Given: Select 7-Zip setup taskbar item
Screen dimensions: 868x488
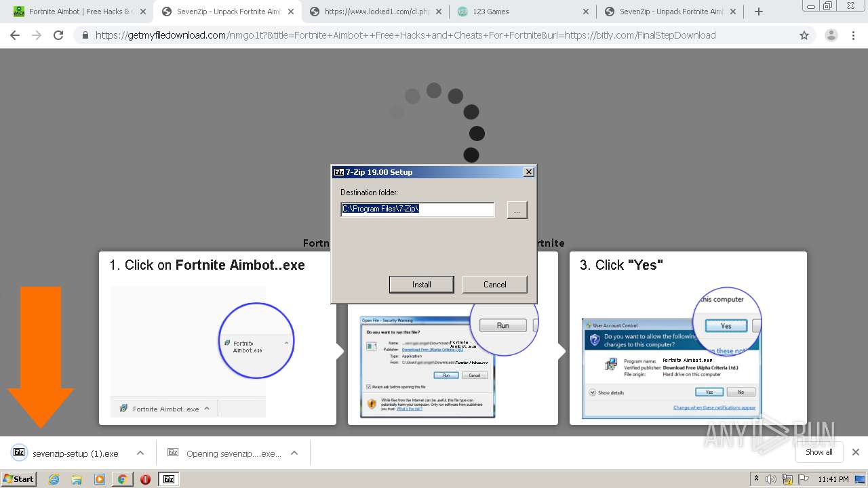Looking at the screenshot, I should 168,479.
